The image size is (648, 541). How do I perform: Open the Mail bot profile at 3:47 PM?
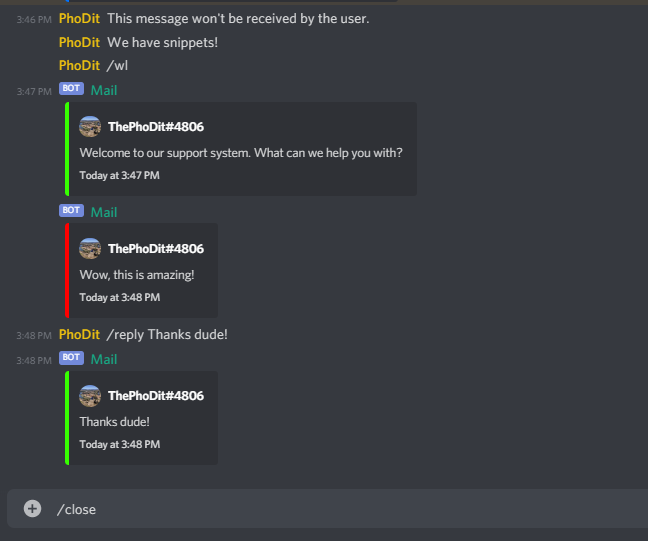pyautogui.click(x=104, y=90)
